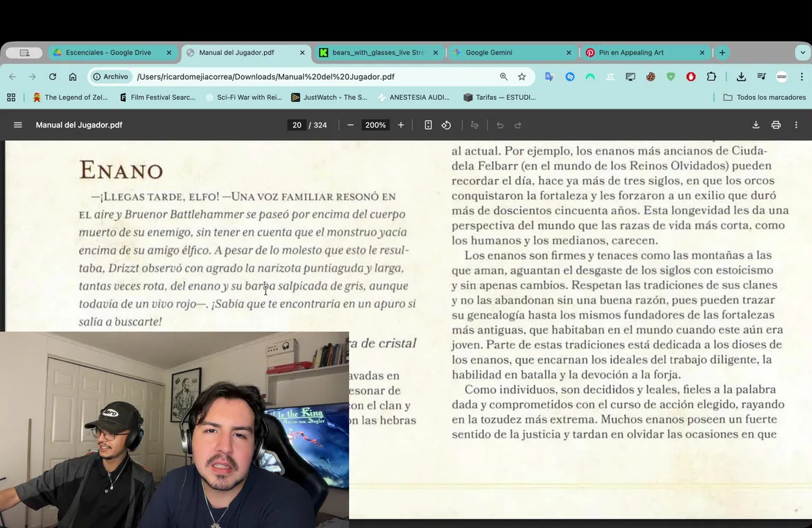Close the Pin en Appealing Art tab
Image resolution: width=812 pixels, height=528 pixels.
point(702,52)
